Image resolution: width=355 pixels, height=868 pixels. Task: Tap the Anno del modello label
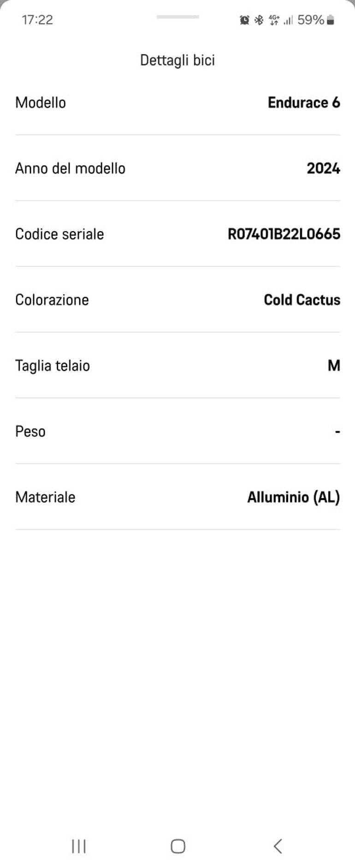pyautogui.click(x=70, y=168)
